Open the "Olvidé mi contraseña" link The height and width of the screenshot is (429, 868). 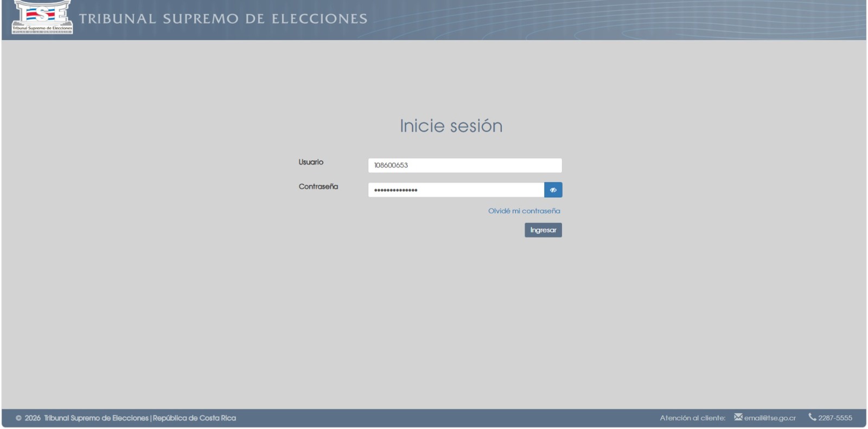tap(524, 211)
